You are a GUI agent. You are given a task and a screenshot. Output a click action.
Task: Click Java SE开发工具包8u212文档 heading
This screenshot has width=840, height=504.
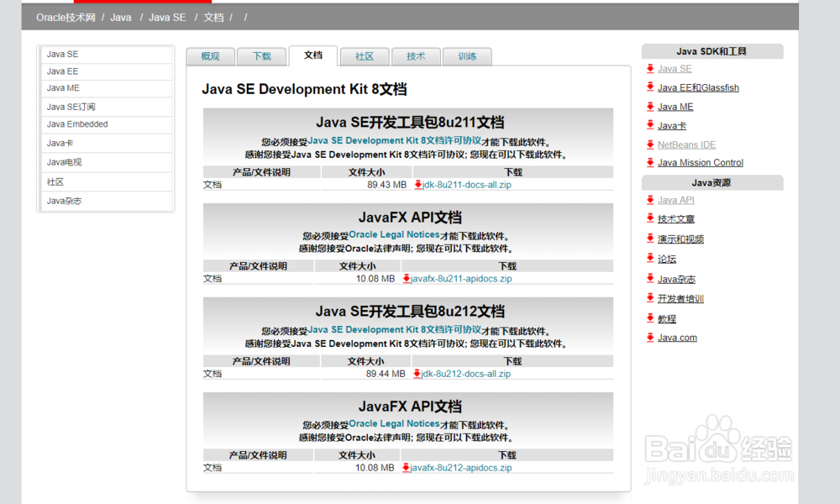[410, 311]
